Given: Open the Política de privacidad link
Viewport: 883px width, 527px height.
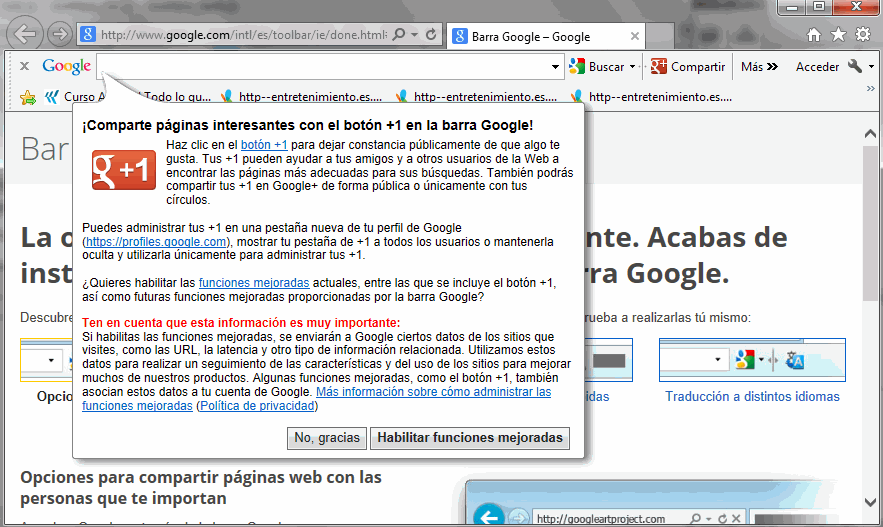Looking at the screenshot, I should pos(257,406).
